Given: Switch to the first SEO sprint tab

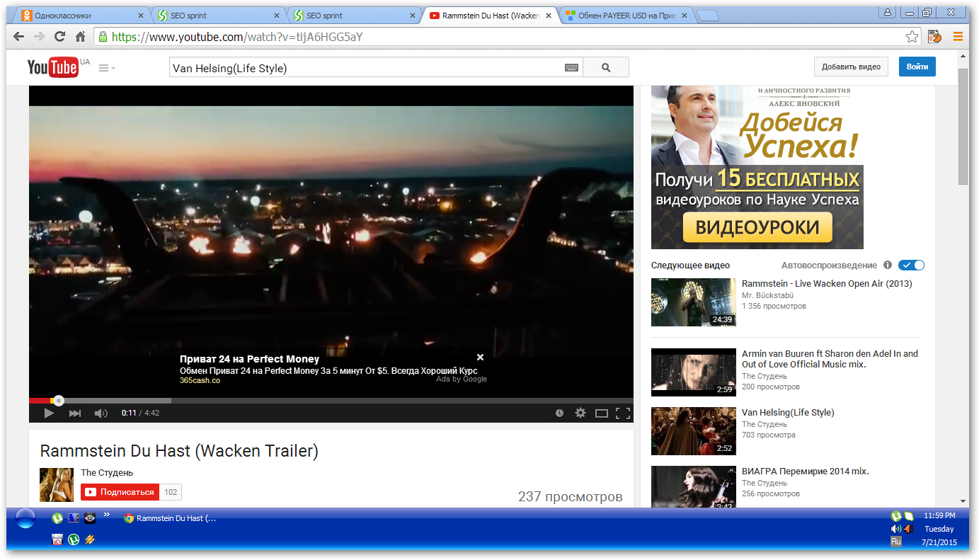Looking at the screenshot, I should pyautogui.click(x=219, y=15).
